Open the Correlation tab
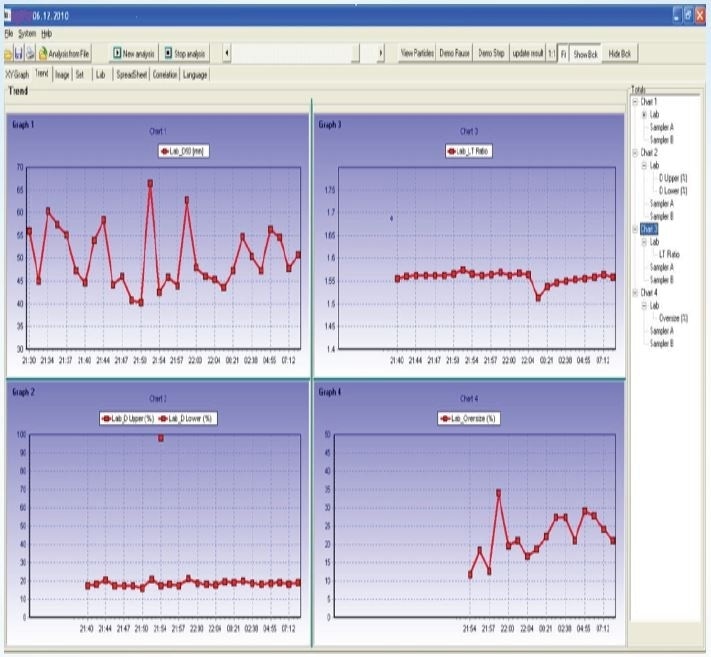 click(x=165, y=74)
